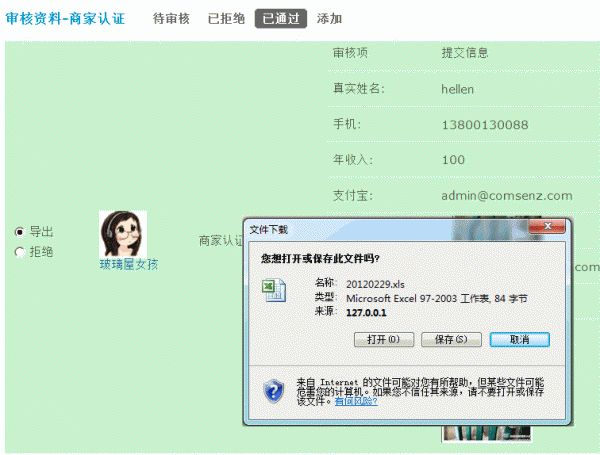Open the 已通过 tab
Viewport: 600px width, 455px height.
[x=281, y=19]
